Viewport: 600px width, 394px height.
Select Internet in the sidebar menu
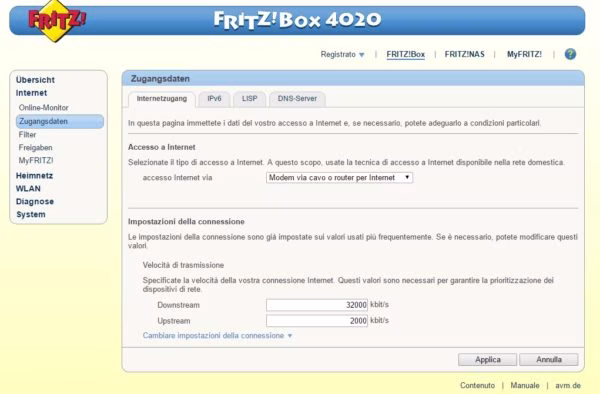pyautogui.click(x=31, y=93)
